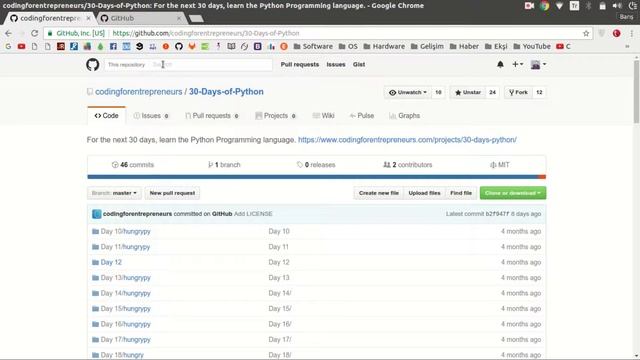Screen dimensions: 640x360
Task: Open the Software bookmarks folder
Action: 313,47
